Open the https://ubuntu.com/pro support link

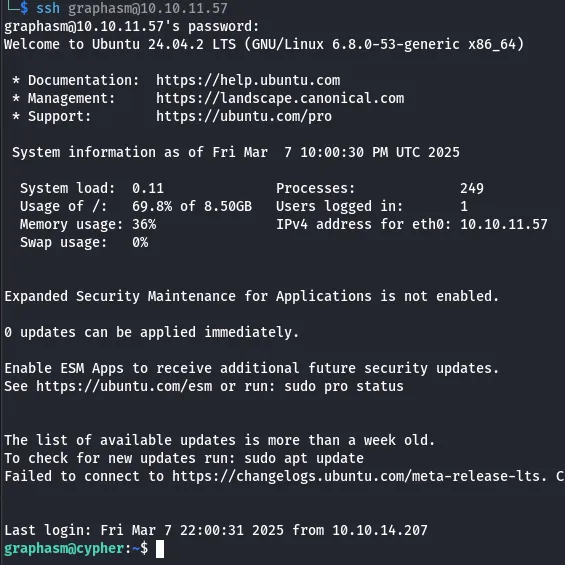tap(244, 116)
